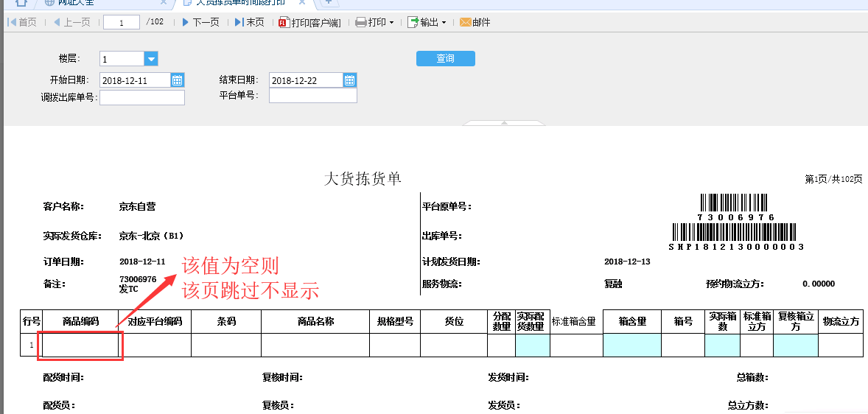The width and height of the screenshot is (868, 414).
Task: Open a new browser tab
Action: tap(328, 3)
